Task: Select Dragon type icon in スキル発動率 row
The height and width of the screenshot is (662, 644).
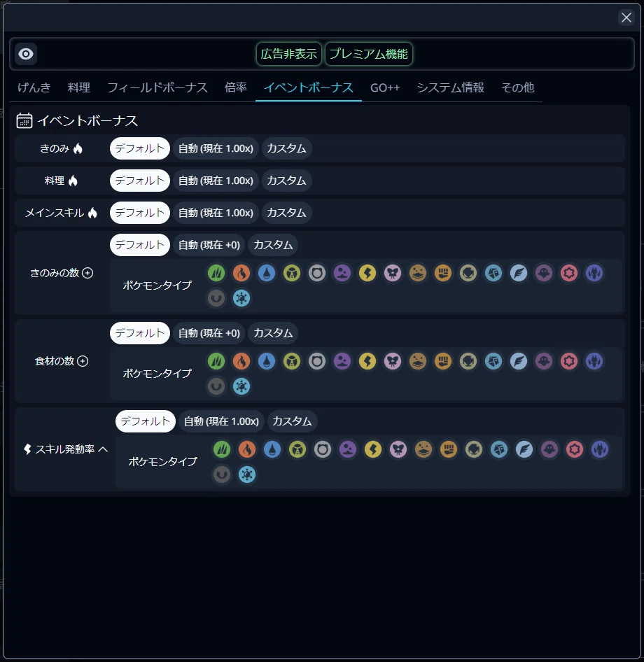Action: point(600,450)
